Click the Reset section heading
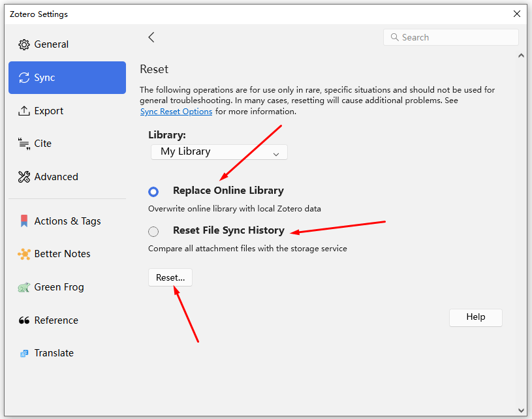This screenshot has width=532, height=419. pos(154,69)
